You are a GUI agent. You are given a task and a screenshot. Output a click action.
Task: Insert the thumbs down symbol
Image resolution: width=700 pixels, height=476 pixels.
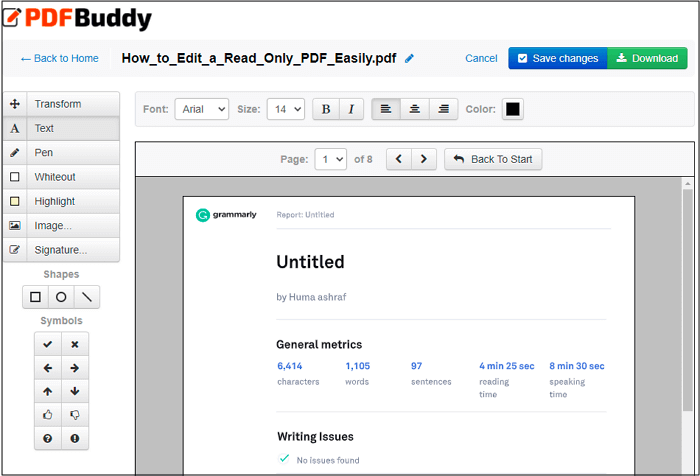(x=75, y=415)
